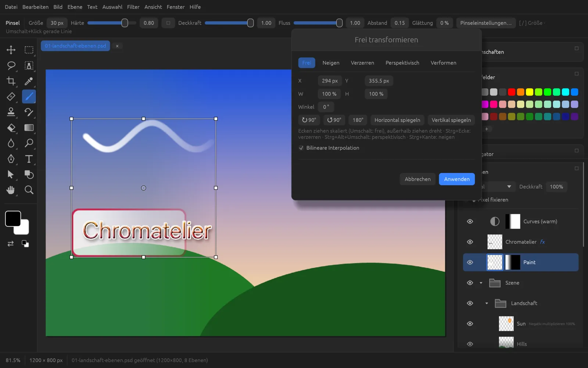Image resolution: width=588 pixels, height=368 pixels.
Task: Switch to the Perspektivisch tab
Action: (x=402, y=63)
